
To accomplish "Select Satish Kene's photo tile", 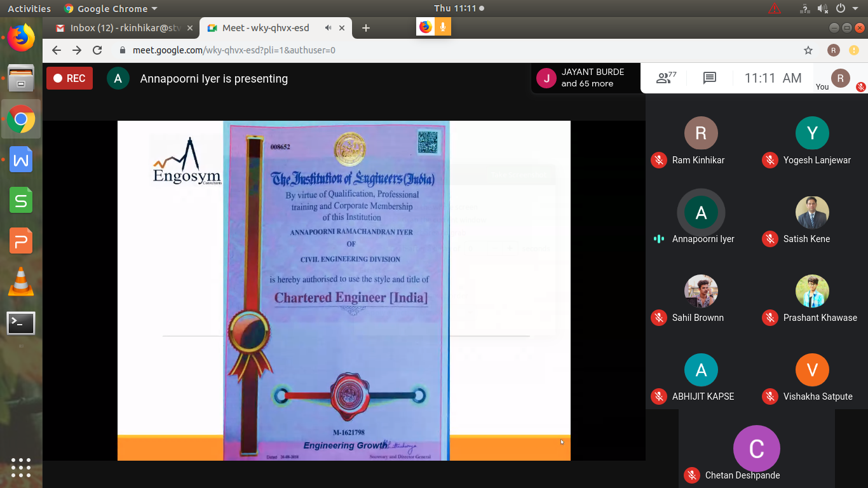I will (x=812, y=212).
